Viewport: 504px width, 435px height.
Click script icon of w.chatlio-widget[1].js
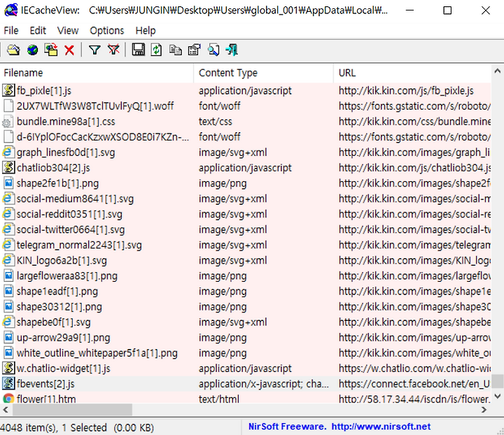coord(8,369)
